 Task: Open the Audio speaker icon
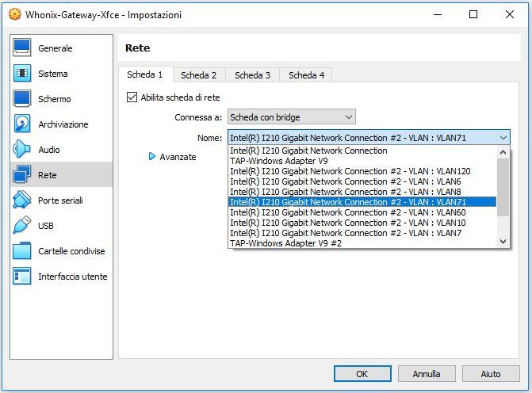coord(21,149)
